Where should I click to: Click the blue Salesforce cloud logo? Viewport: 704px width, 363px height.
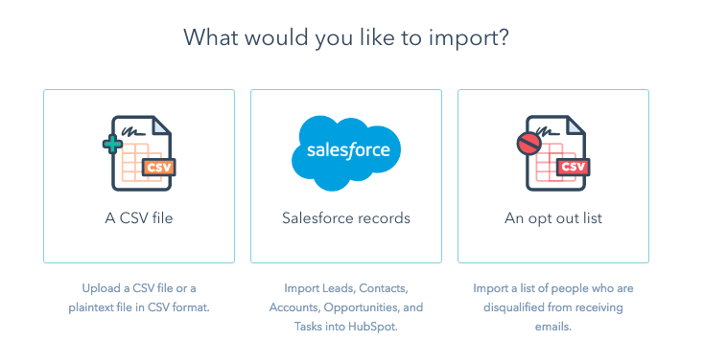(x=346, y=153)
